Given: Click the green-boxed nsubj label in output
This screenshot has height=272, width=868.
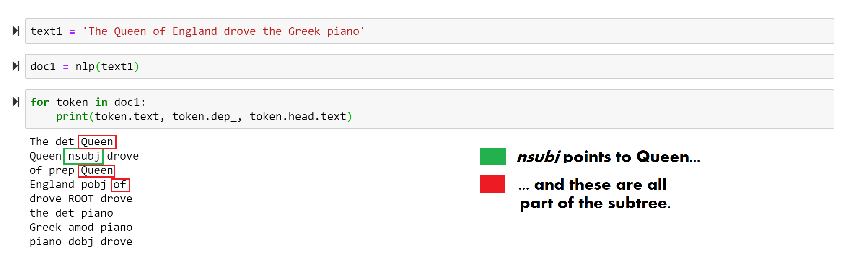Looking at the screenshot, I should (83, 156).
